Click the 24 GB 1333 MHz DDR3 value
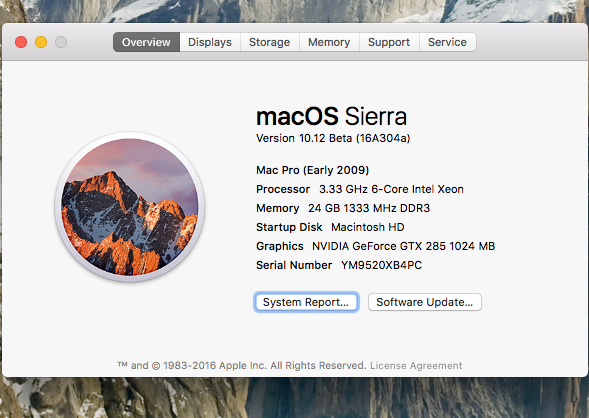 369,208
